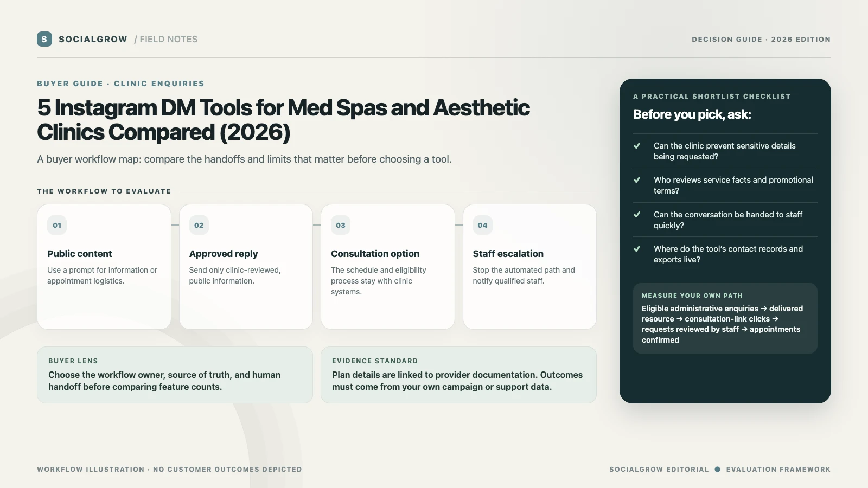868x488 pixels.
Task: Click the Measure Your Own Path label
Action: point(692,296)
